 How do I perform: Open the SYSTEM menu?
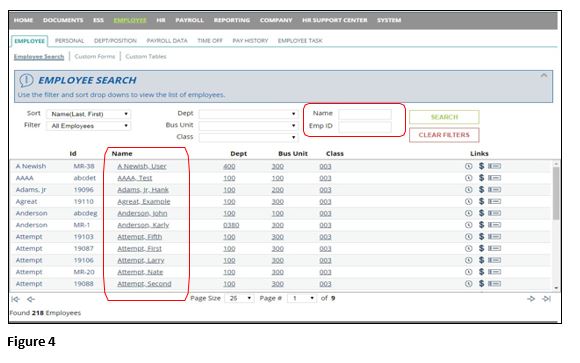pos(389,20)
